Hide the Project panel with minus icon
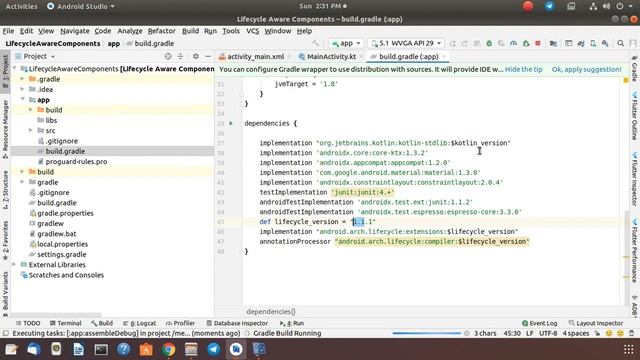This screenshot has height=360, width=640. point(208,56)
